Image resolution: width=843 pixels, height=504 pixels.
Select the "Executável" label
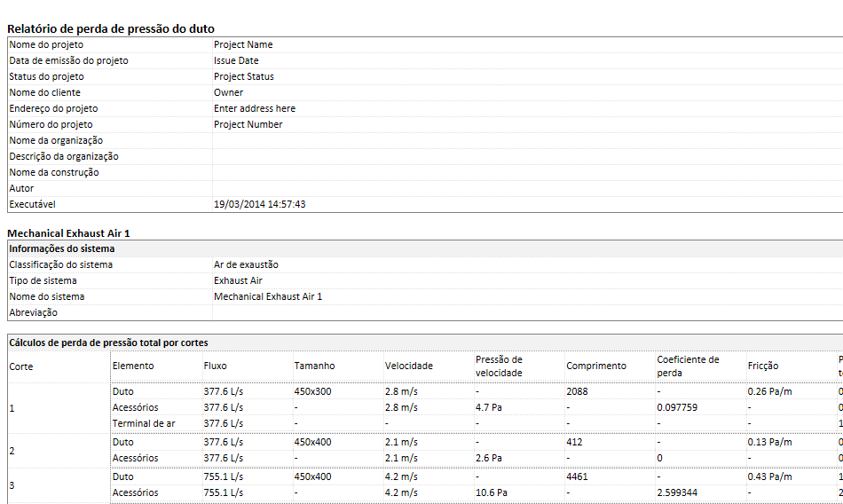tap(32, 204)
